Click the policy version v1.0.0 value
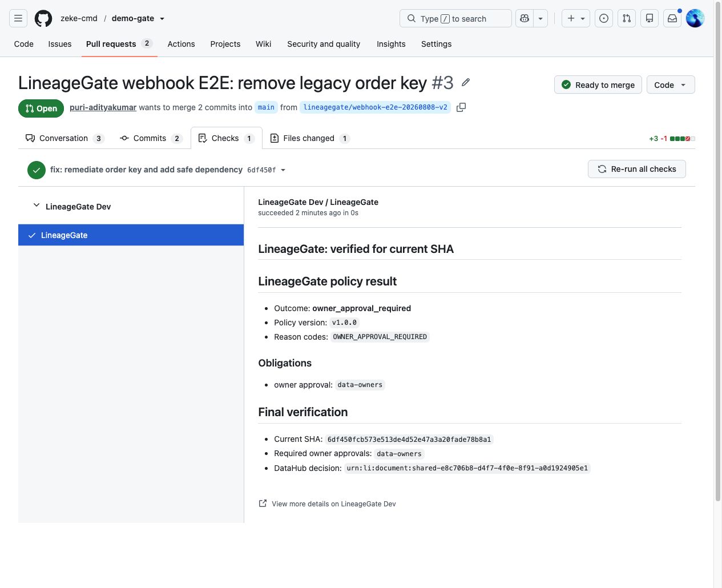 344,323
